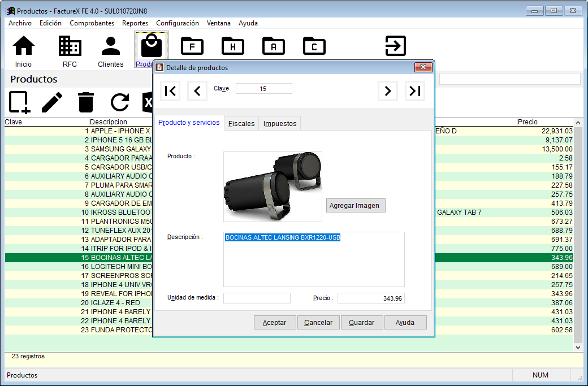Click the 23 registros status text
The width and height of the screenshot is (588, 386).
28,356
